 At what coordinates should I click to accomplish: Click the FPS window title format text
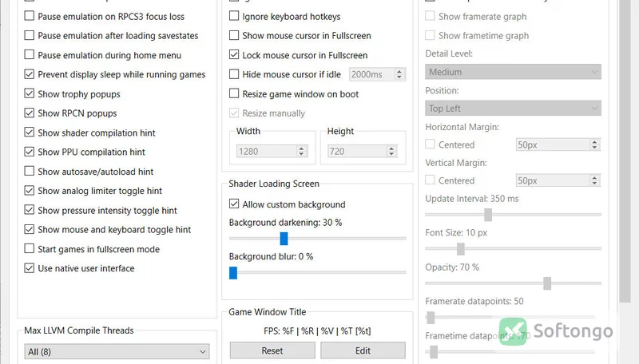[x=317, y=331]
